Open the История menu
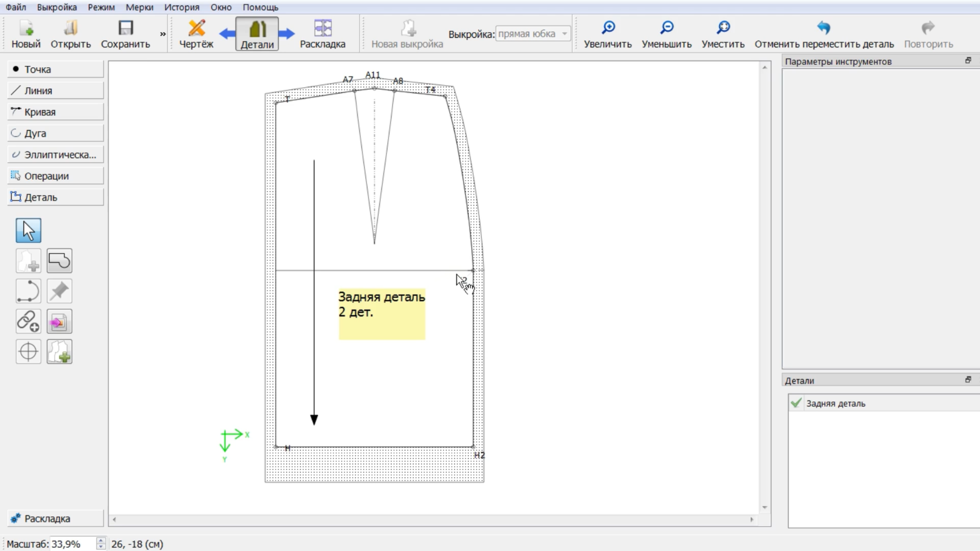 coord(182,7)
